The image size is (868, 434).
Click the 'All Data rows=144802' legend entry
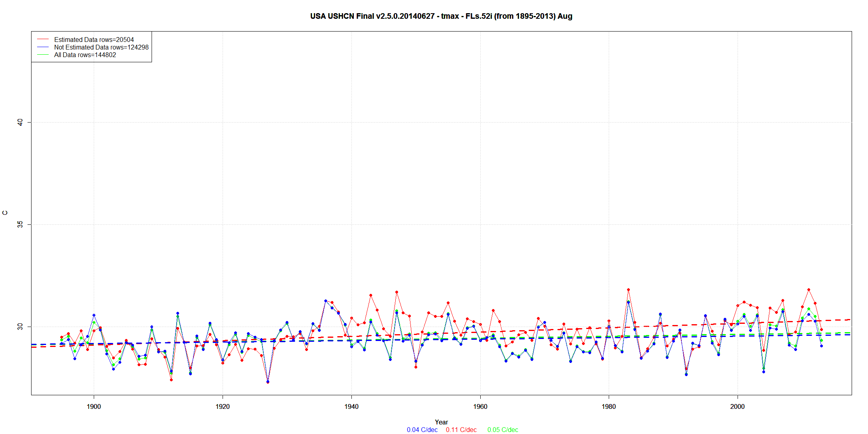tap(85, 55)
